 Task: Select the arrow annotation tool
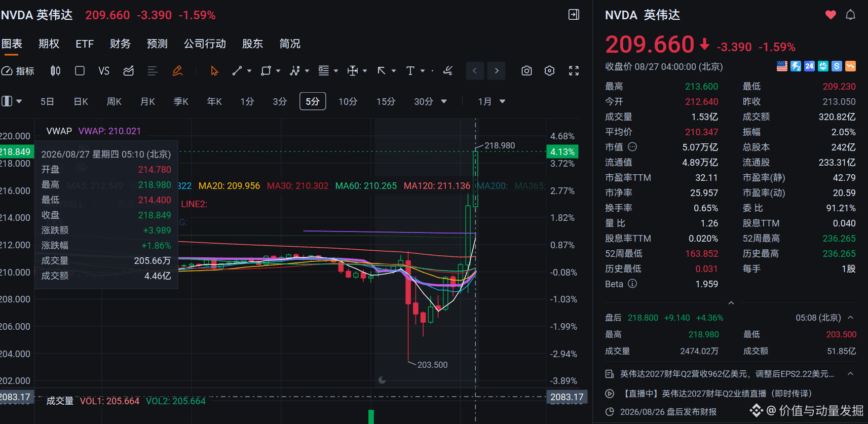point(382,71)
